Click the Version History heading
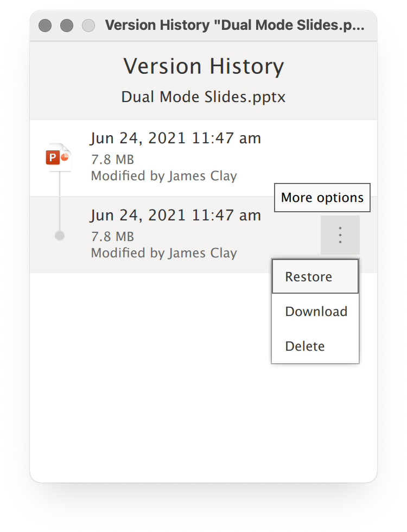Screen dimensions: 407x532 (203, 66)
